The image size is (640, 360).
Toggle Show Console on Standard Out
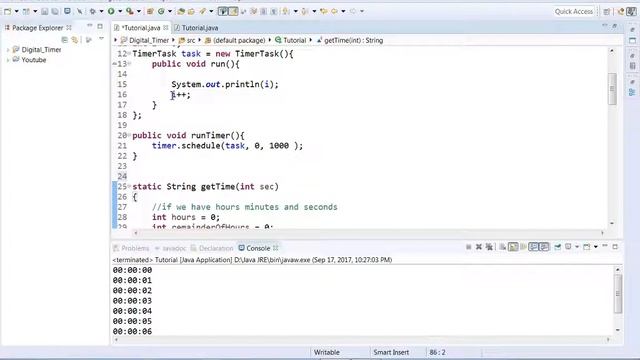[x=533, y=247]
